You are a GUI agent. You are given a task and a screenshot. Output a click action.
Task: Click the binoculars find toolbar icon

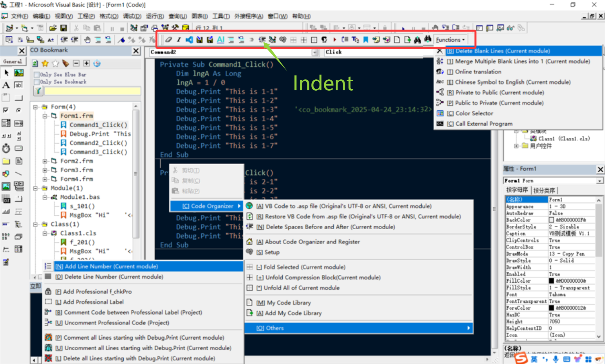coord(417,40)
